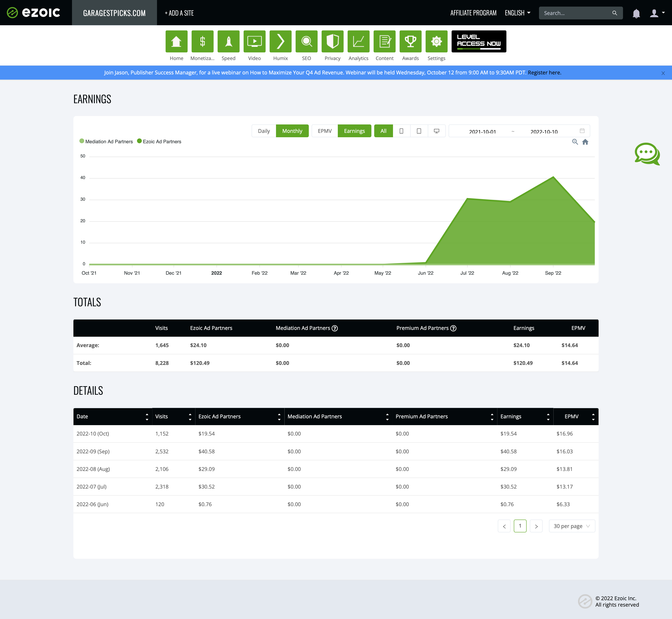Click the $120.49 total Ezoic Ad Partners value

click(x=200, y=363)
